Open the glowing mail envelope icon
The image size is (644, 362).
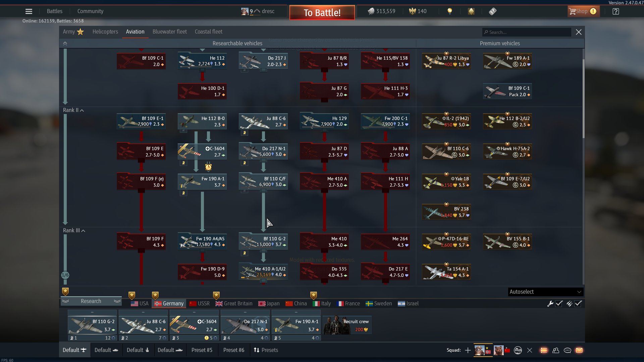[579, 350]
